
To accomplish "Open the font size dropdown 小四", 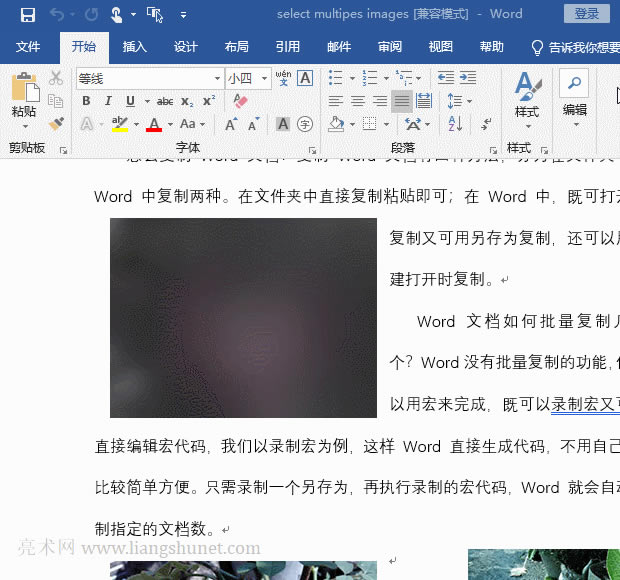I will (264, 78).
